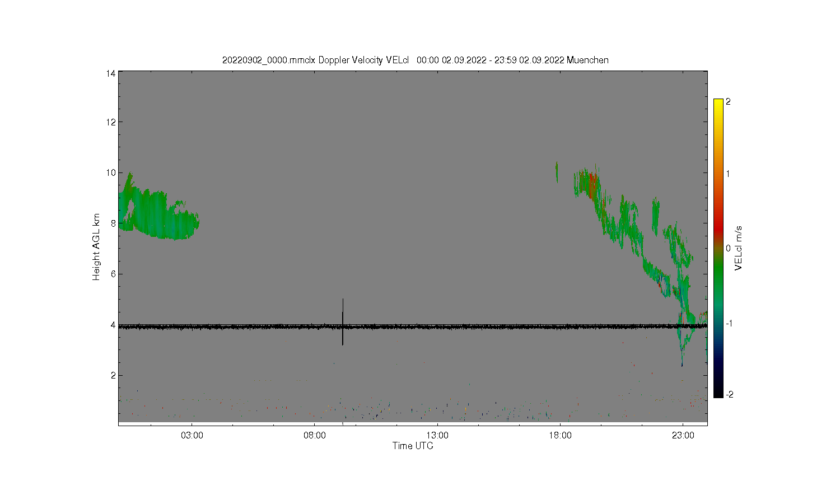Click the colorbar tick label -1

729,324
